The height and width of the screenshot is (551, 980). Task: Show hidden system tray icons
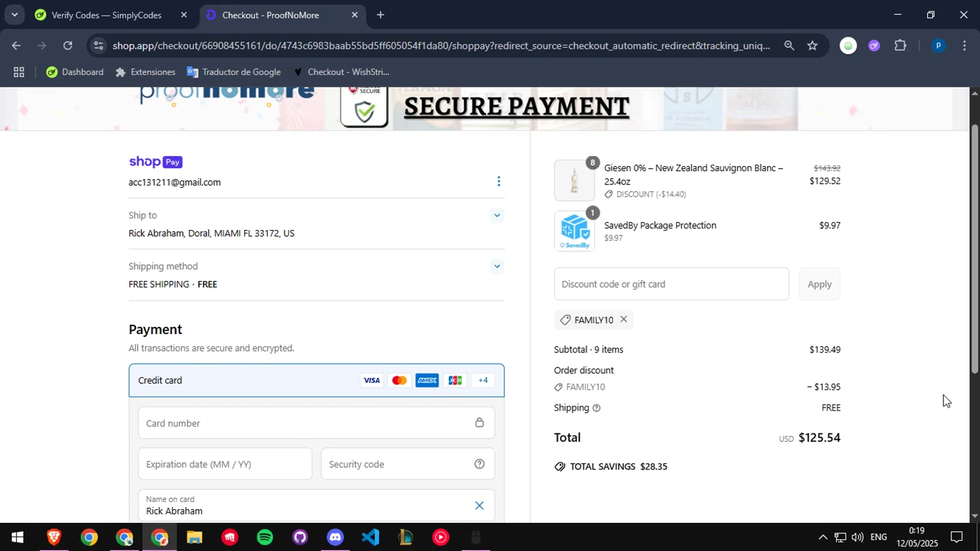click(823, 537)
